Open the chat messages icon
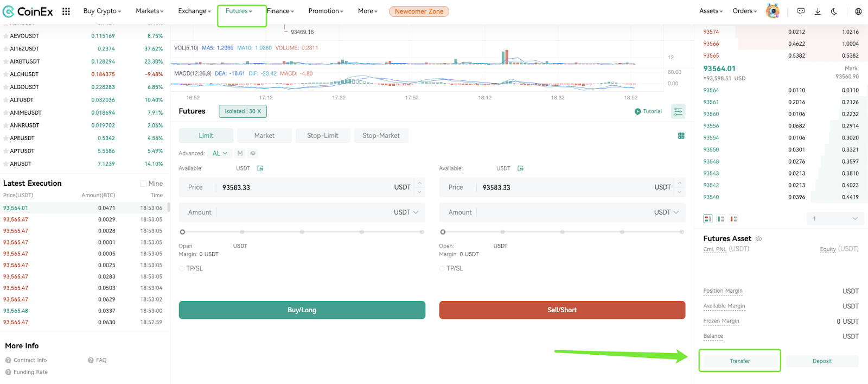The image size is (868, 384). click(801, 11)
